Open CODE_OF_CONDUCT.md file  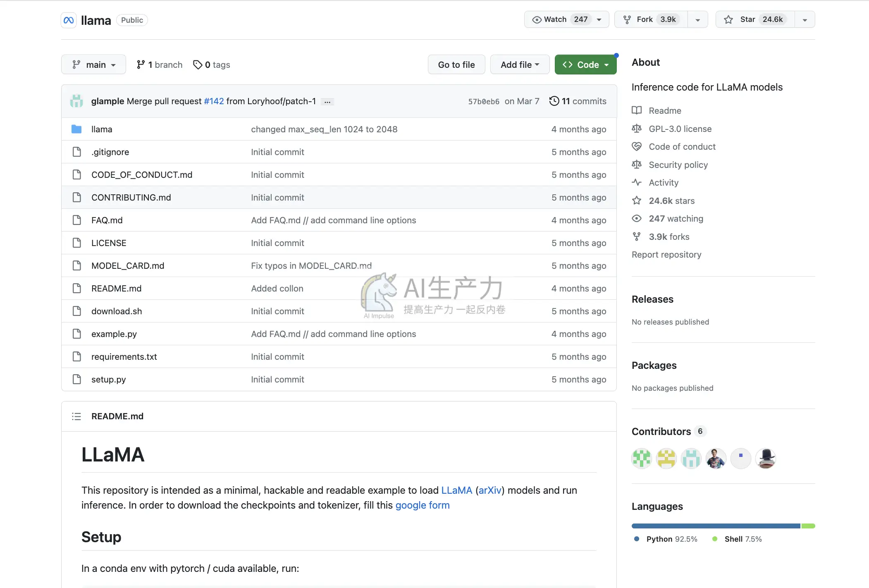(142, 174)
